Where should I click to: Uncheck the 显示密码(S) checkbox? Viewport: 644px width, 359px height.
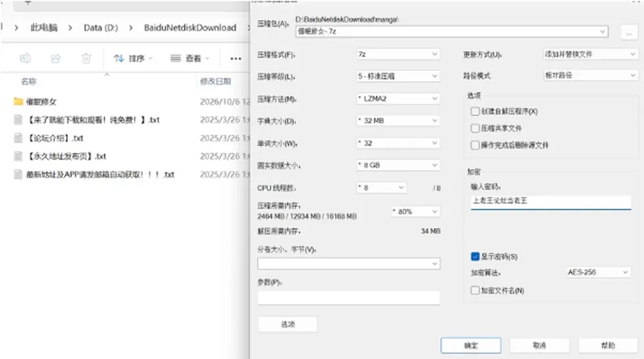coord(475,256)
